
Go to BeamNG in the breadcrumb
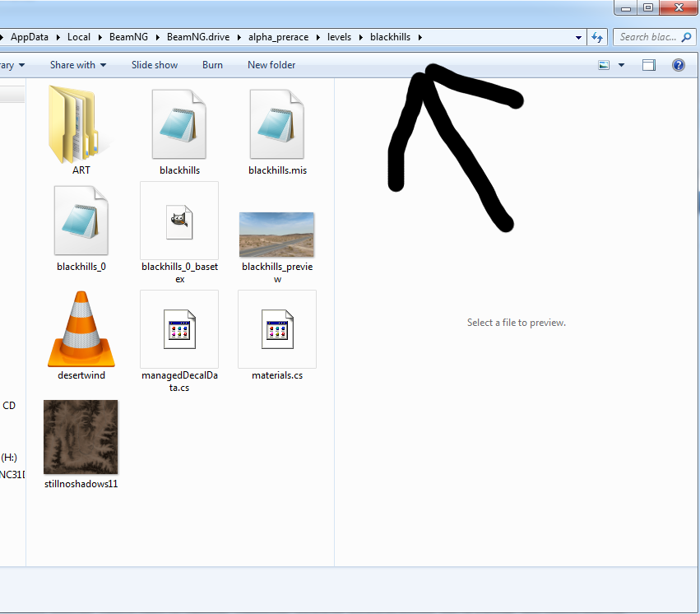click(x=128, y=37)
